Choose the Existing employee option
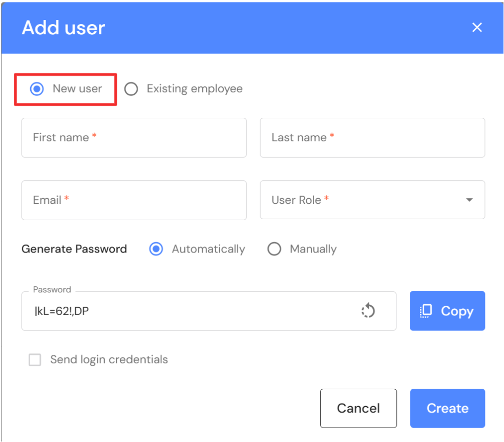The height and width of the screenshot is (442, 504). [x=132, y=89]
